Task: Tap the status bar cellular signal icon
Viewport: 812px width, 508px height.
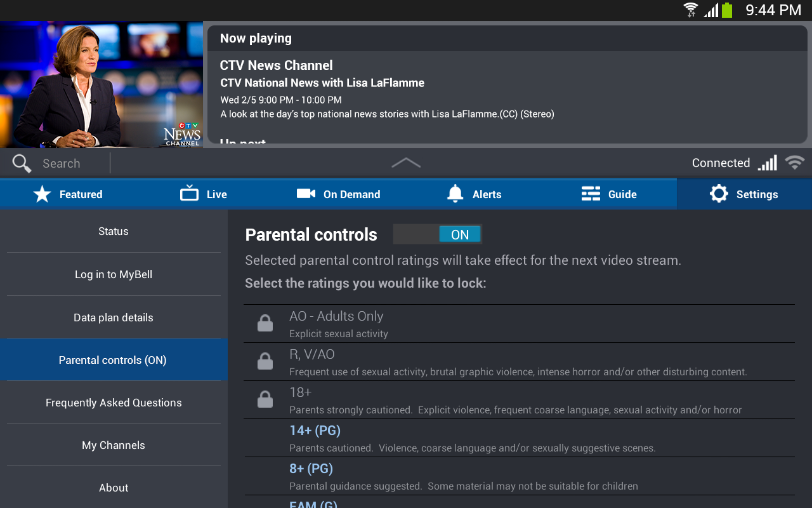Action: [x=711, y=10]
